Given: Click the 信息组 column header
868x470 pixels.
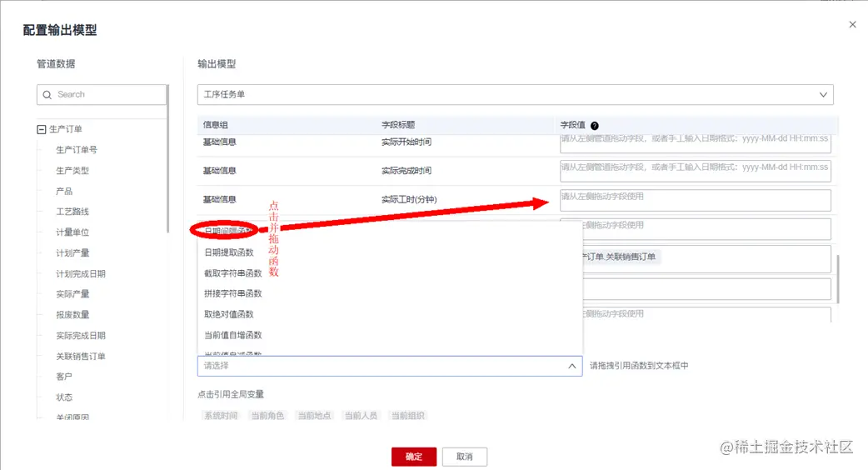Looking at the screenshot, I should click(x=216, y=125).
